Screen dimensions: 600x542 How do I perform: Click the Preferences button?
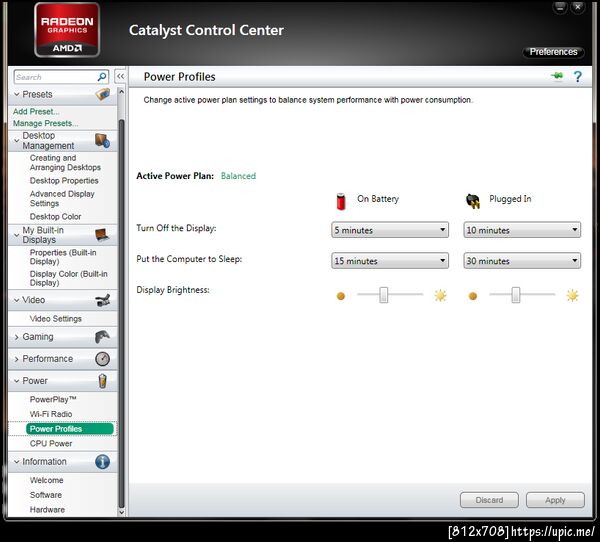click(x=553, y=52)
